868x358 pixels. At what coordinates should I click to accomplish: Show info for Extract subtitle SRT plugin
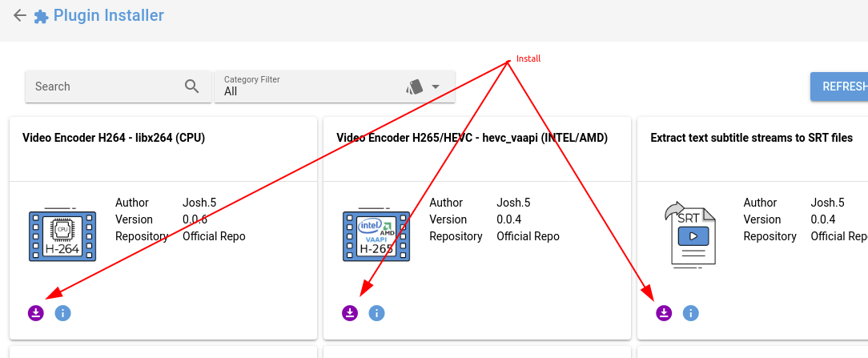pos(690,313)
